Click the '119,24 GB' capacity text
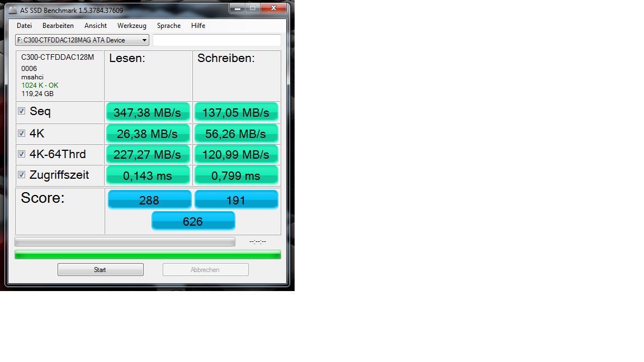 pos(37,94)
